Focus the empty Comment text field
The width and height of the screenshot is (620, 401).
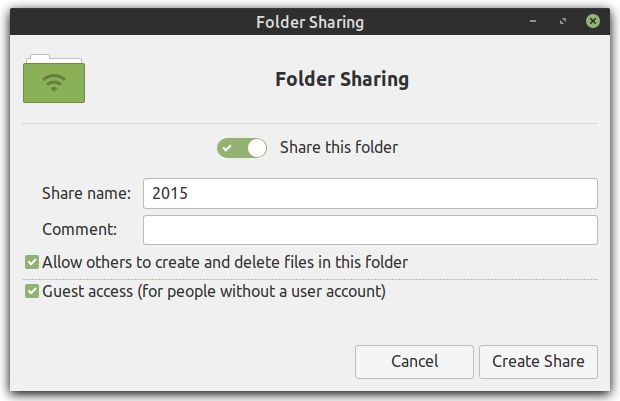(370, 230)
